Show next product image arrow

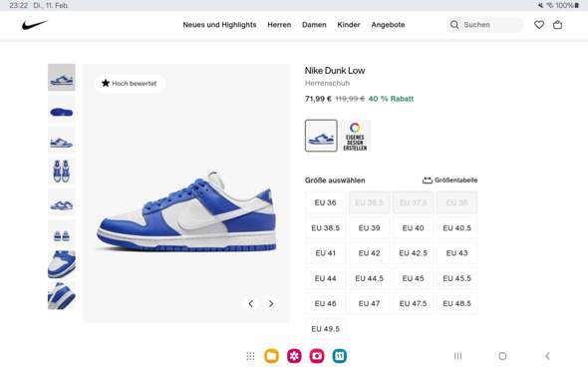tap(271, 303)
